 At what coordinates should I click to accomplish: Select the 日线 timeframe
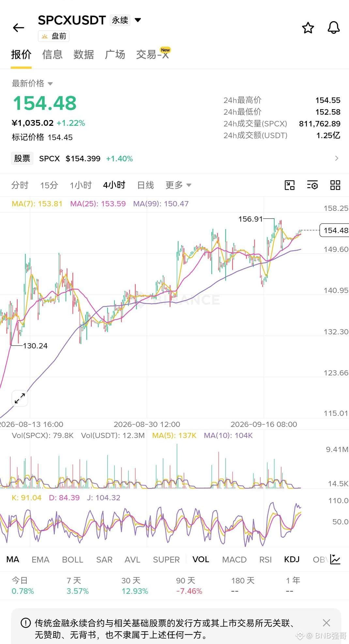point(145,185)
